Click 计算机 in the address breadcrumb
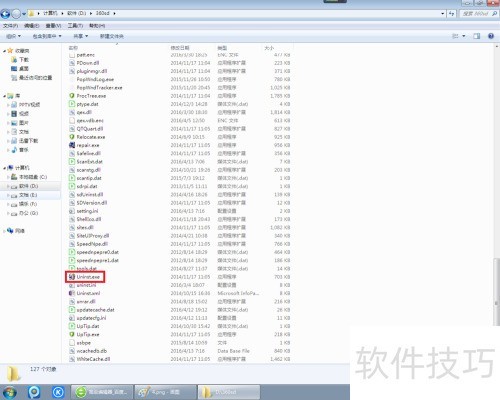This screenshot has width=500, height=400. [x=50, y=13]
